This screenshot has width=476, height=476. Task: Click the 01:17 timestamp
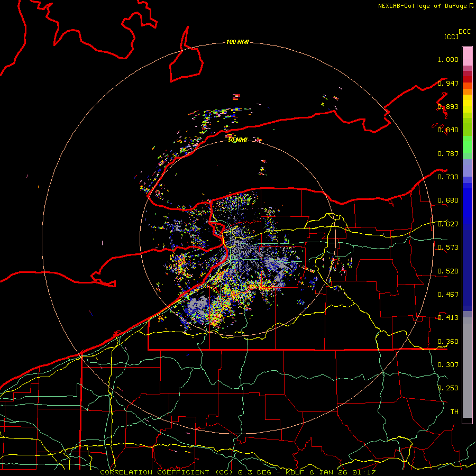click(x=364, y=472)
